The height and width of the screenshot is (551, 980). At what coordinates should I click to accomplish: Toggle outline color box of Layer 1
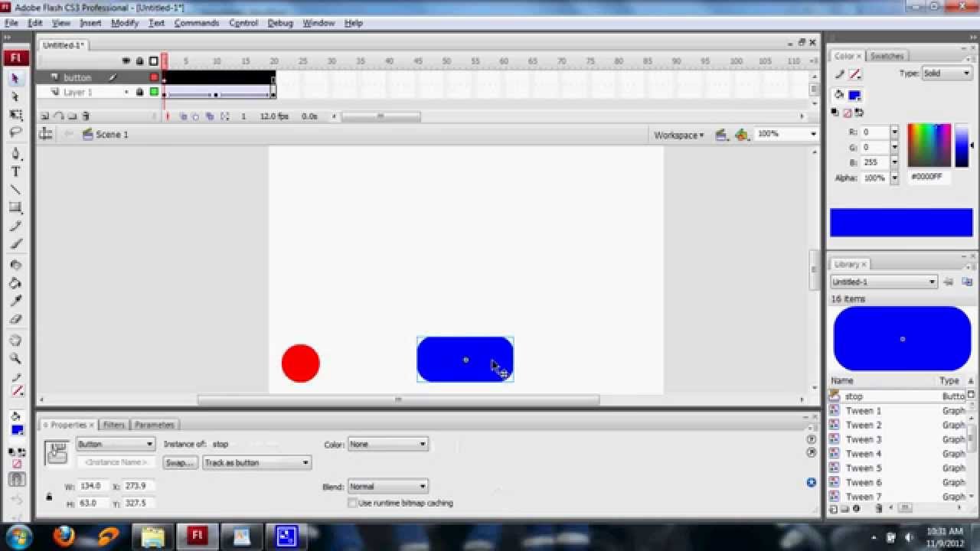click(x=154, y=92)
